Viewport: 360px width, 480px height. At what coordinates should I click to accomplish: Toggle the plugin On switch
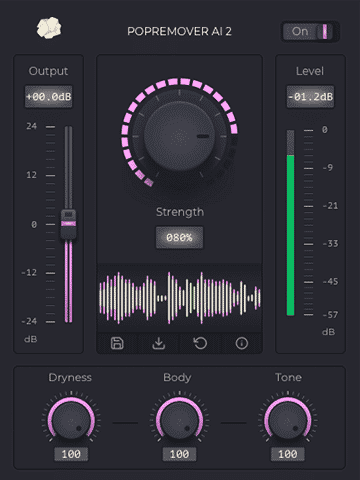[310, 32]
